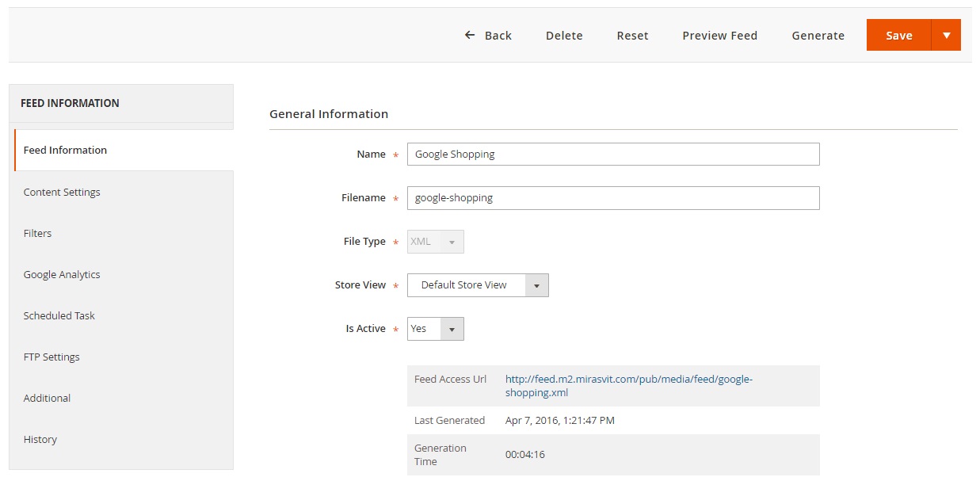
Task: Click the Last Generated label
Action: point(449,421)
